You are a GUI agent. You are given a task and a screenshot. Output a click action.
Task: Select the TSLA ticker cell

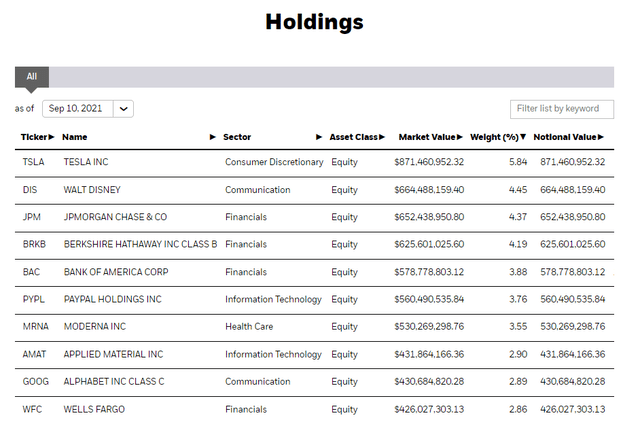tap(33, 162)
